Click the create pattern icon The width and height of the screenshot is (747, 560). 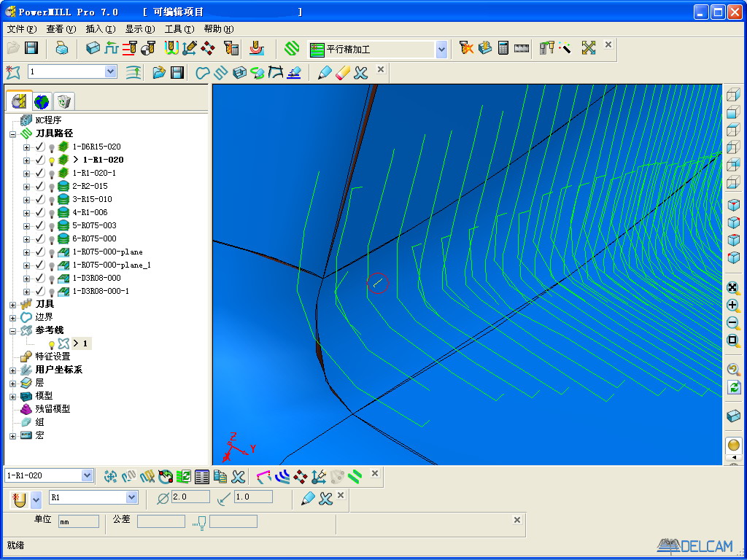pos(13,72)
